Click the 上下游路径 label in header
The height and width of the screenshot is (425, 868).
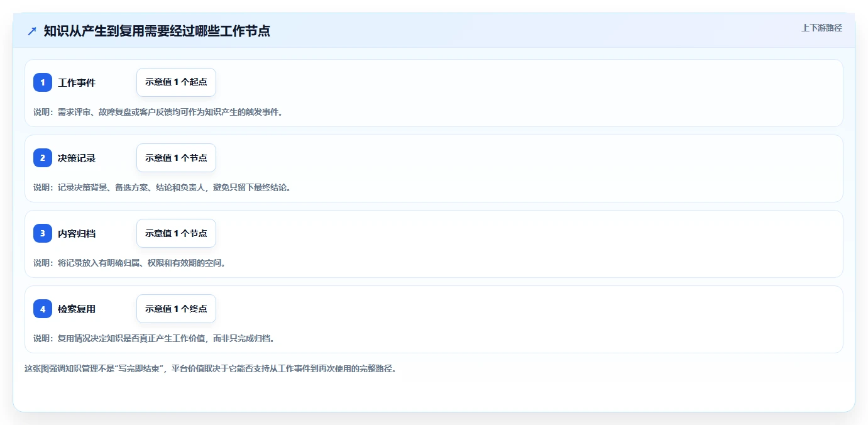821,28
